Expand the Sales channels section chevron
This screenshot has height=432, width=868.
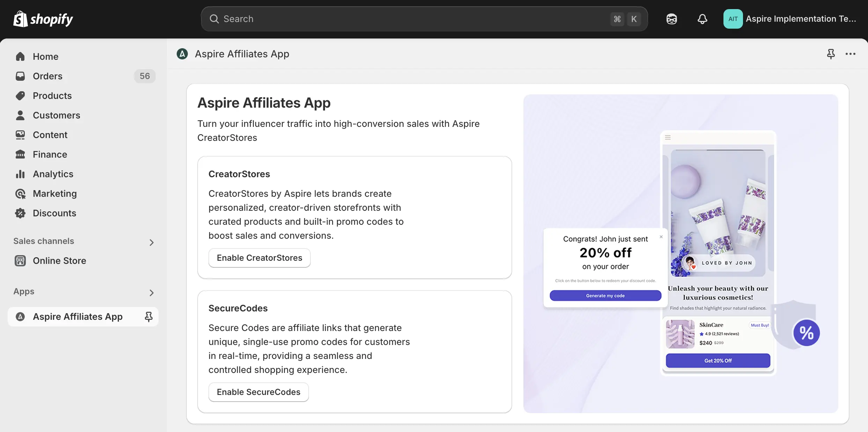click(151, 242)
